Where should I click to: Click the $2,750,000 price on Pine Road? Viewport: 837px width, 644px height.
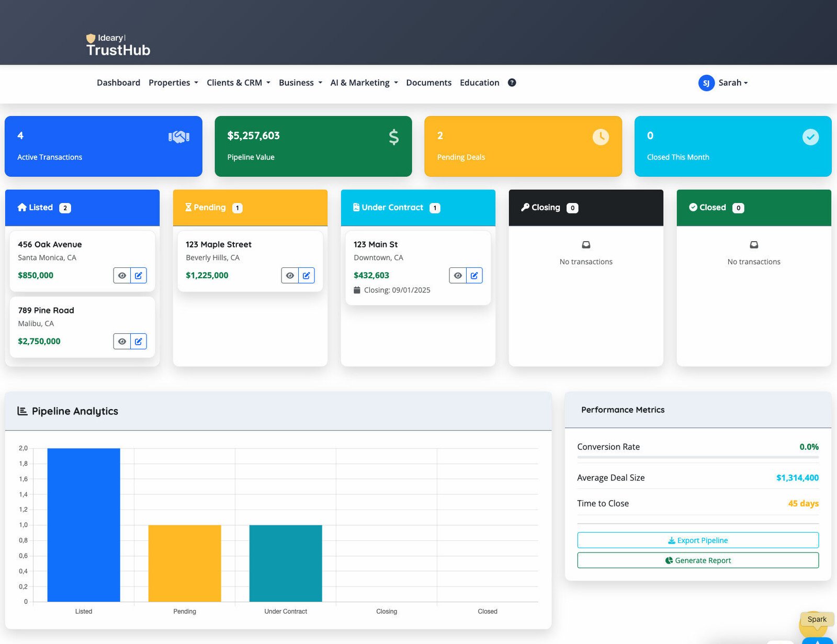pos(39,341)
